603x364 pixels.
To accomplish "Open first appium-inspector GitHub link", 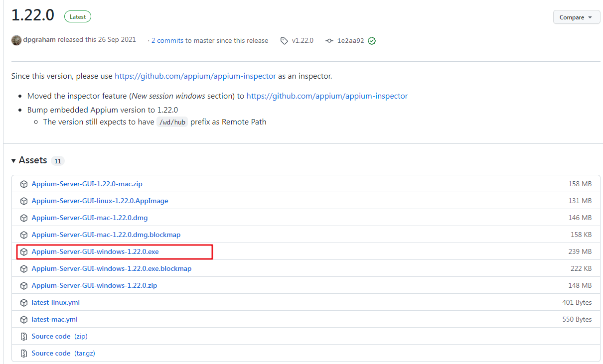I will pos(195,76).
